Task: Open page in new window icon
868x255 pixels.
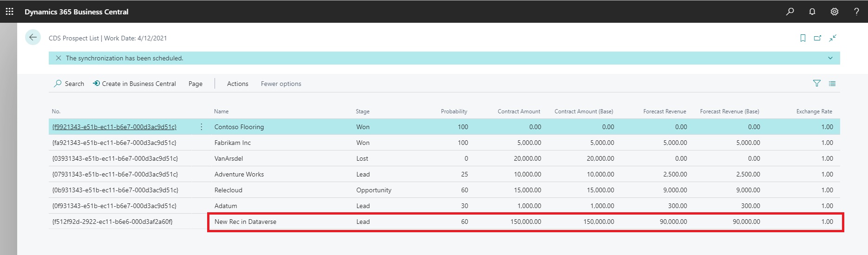Action: 817,38
